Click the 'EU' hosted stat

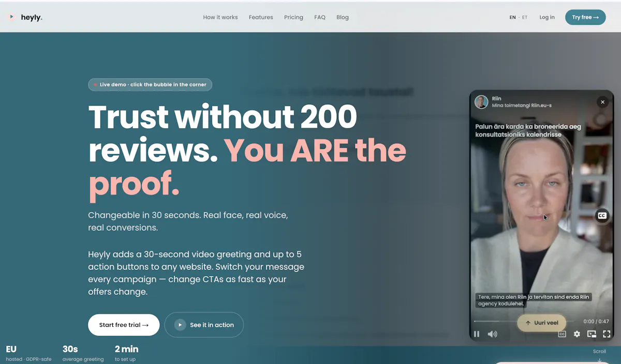(28, 353)
